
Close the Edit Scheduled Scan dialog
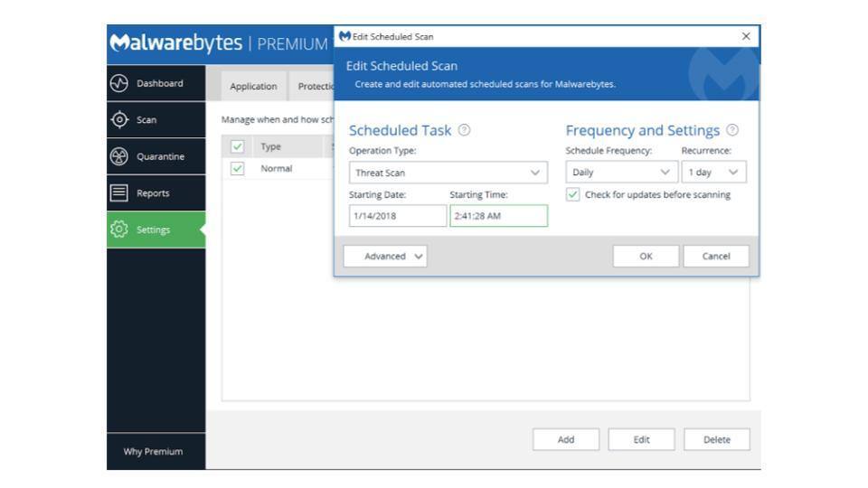coord(745,35)
